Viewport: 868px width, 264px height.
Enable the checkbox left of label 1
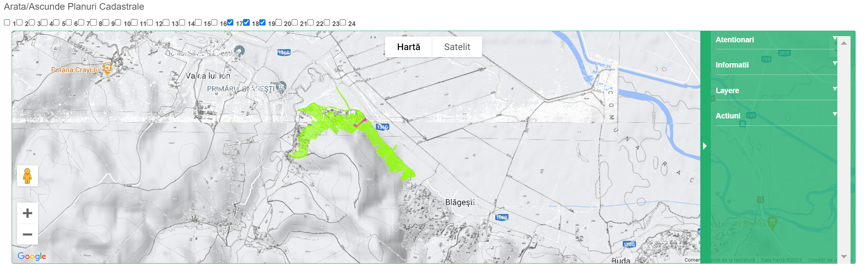[7, 23]
